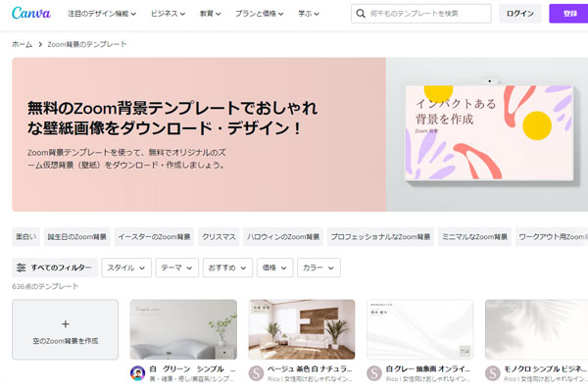Click the hero banner preview image
The width and height of the screenshot is (588, 392).
[x=489, y=133]
